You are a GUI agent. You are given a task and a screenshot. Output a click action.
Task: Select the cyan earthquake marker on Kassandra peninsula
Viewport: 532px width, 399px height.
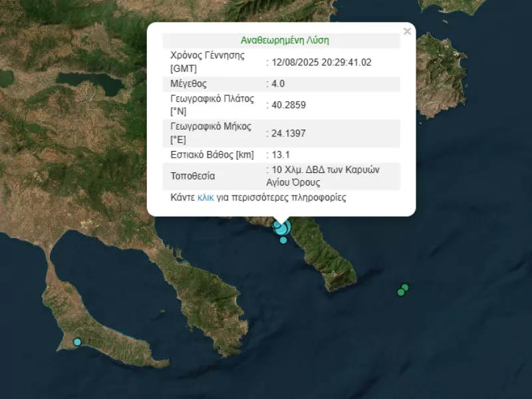click(77, 342)
